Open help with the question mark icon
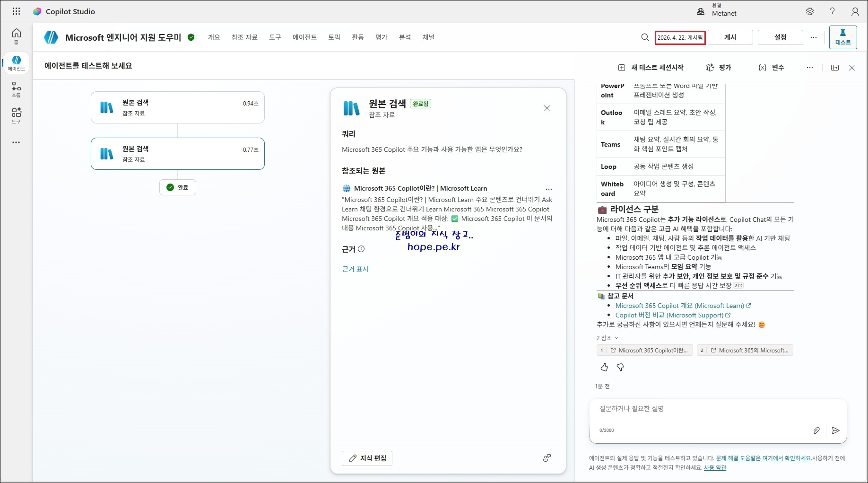The height and width of the screenshot is (483, 868). (x=833, y=11)
